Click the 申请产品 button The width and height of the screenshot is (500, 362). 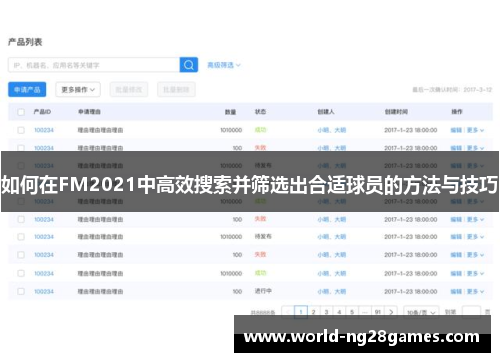point(27,90)
